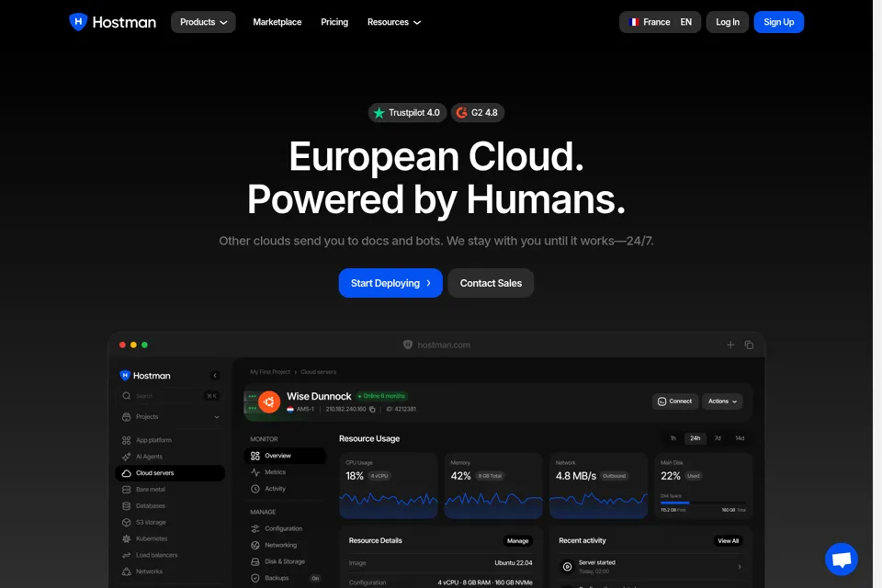Collapse the dashboard sidebar with chevron
This screenshot has height=588, width=882.
click(x=215, y=375)
